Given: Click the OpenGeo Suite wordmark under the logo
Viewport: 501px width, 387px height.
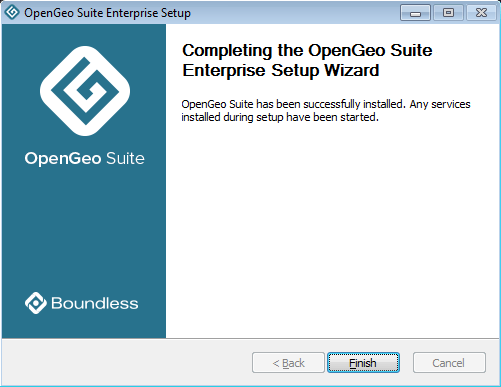Looking at the screenshot, I should coord(85,159).
